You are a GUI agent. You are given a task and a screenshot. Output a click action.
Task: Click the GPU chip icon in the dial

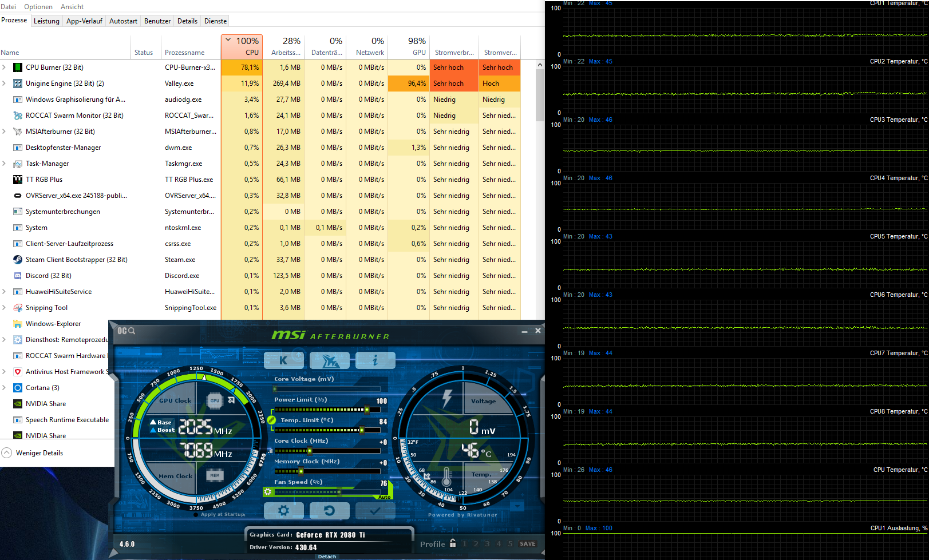[215, 400]
